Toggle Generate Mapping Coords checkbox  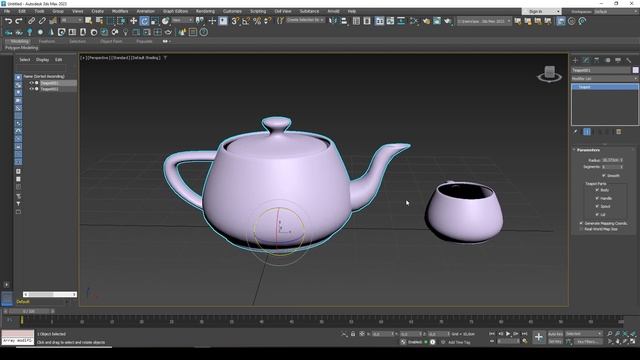[581, 223]
